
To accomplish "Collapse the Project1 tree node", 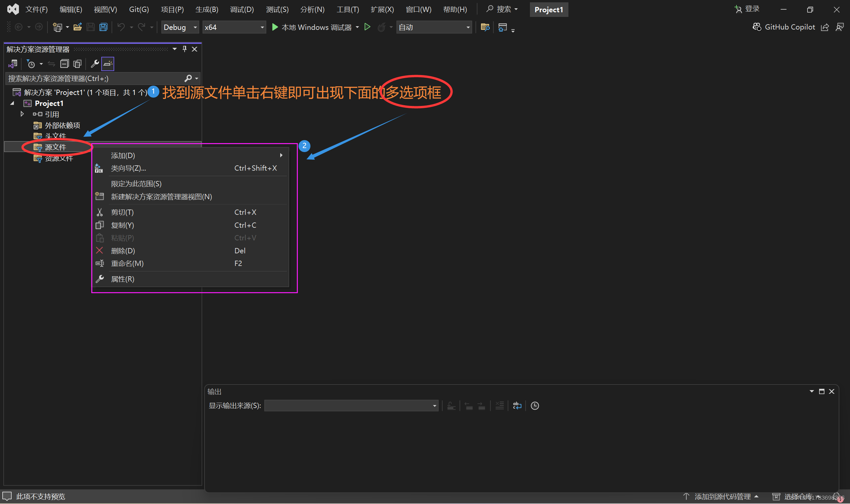I will (x=13, y=103).
